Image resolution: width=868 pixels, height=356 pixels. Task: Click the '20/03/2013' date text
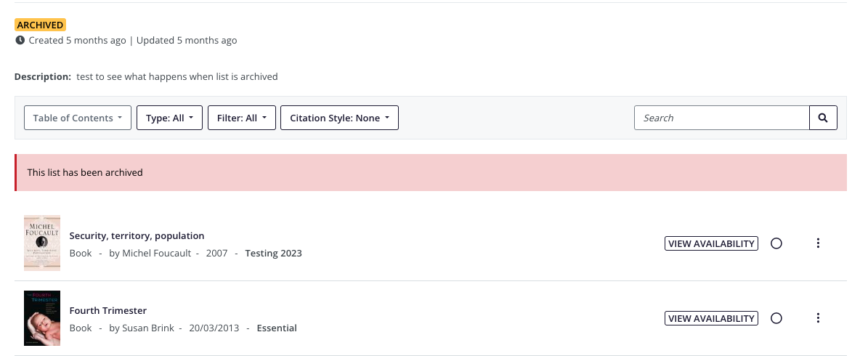point(214,328)
